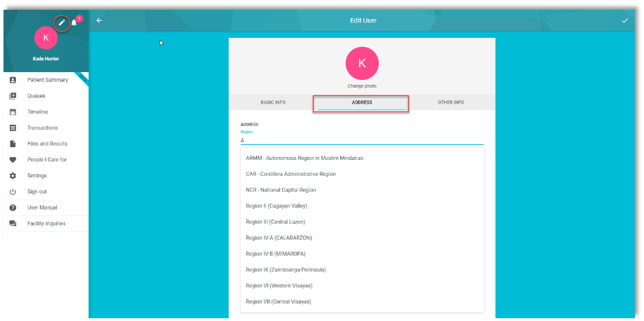
Task: Open Files and Results menu item
Action: point(47,144)
